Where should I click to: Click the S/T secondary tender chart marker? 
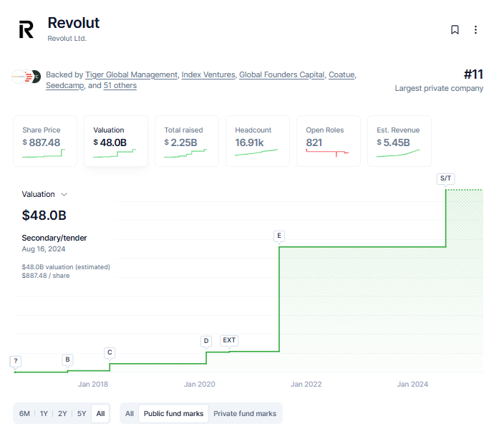pyautogui.click(x=445, y=178)
